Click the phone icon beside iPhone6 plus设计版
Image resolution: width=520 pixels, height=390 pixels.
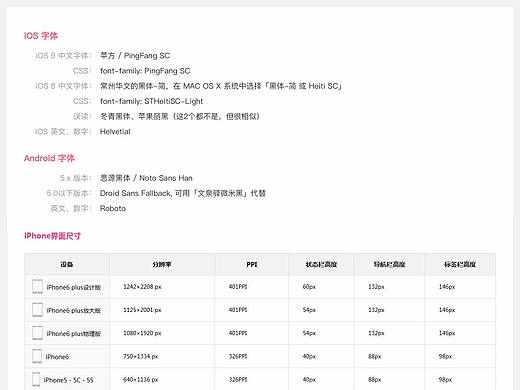37,287
